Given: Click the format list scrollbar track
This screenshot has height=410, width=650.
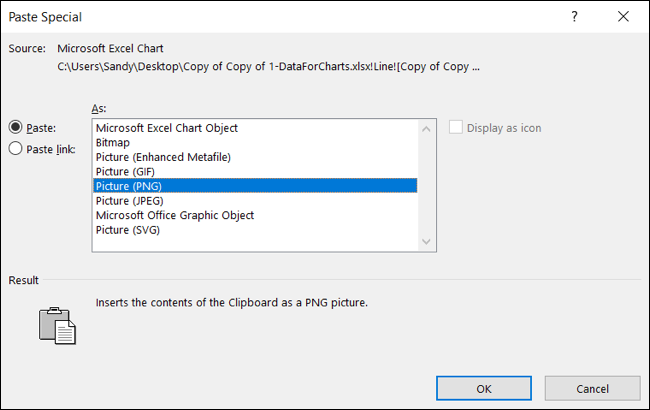Looking at the screenshot, I should 427,185.
